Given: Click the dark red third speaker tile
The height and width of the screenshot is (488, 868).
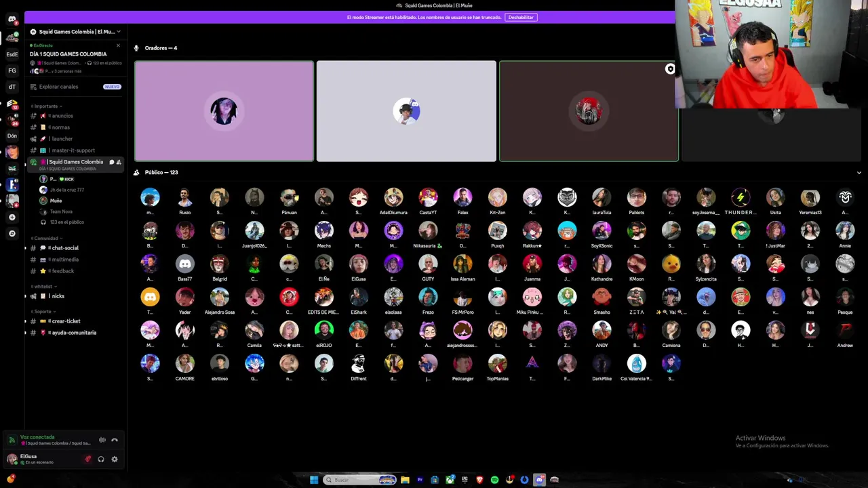Looking at the screenshot, I should pos(589,111).
